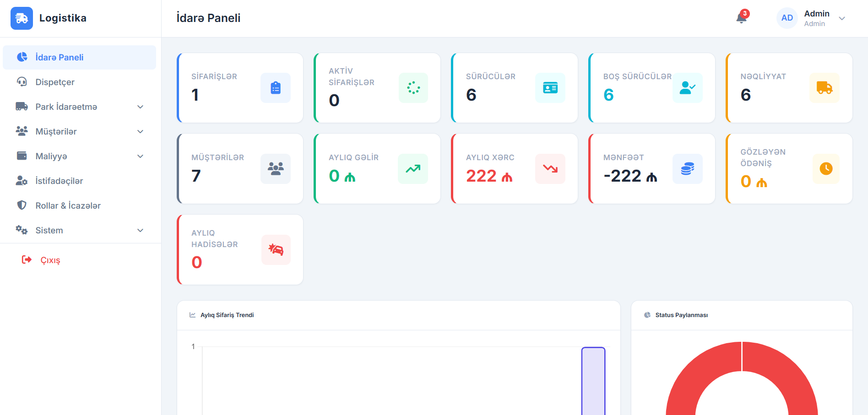The width and height of the screenshot is (868, 415).
Task: Click the clipboard icon on Sifarişlər card
Action: click(275, 88)
